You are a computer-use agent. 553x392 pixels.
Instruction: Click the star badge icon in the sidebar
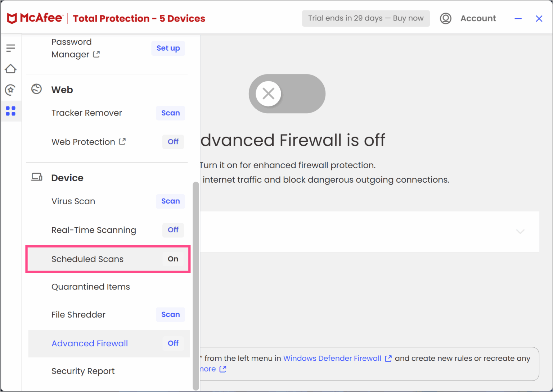pyautogui.click(x=11, y=90)
